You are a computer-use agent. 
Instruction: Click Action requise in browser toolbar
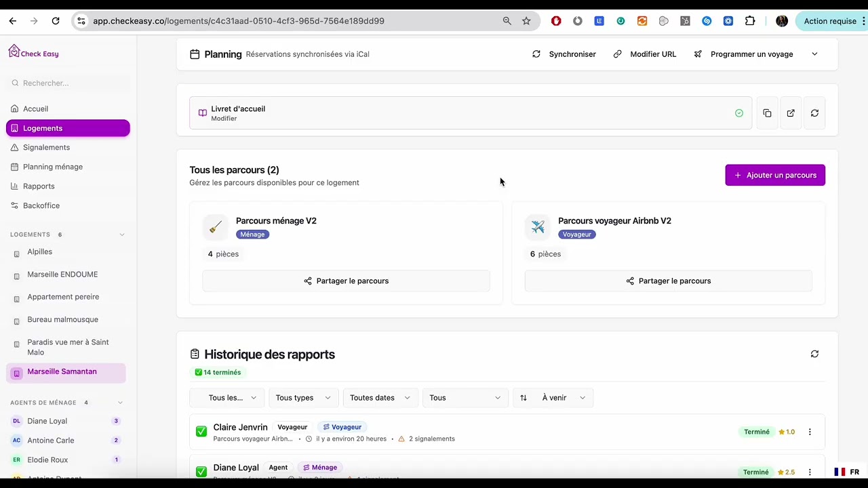(x=830, y=21)
